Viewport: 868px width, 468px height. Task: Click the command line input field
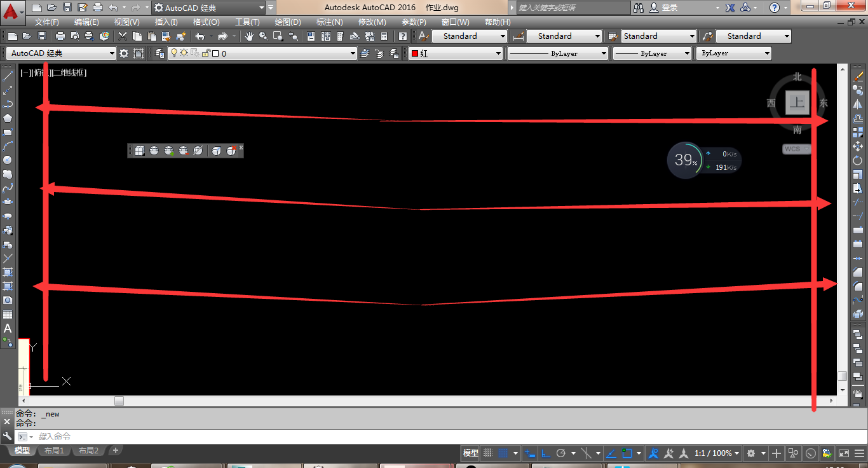coord(381,437)
